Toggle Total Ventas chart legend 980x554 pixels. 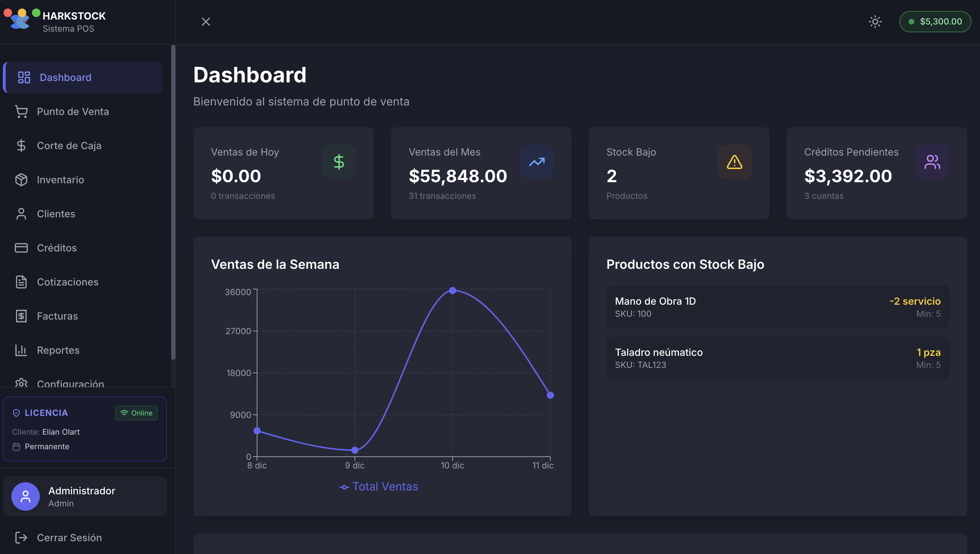[x=379, y=487]
